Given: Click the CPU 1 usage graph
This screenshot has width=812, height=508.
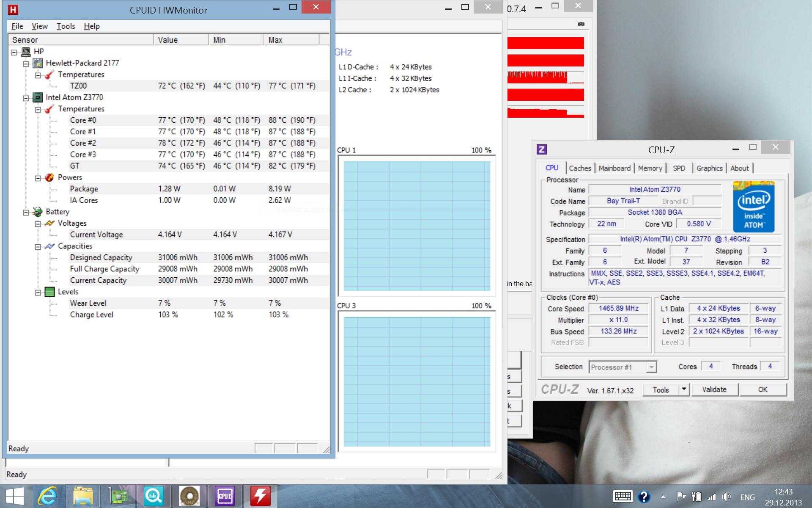Looking at the screenshot, I should (417, 226).
